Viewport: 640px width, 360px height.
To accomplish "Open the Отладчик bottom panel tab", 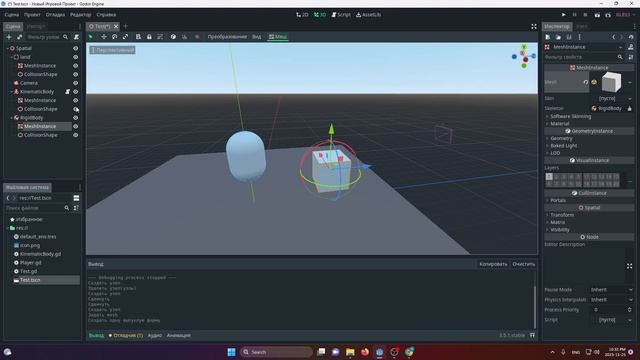I will [126, 336].
